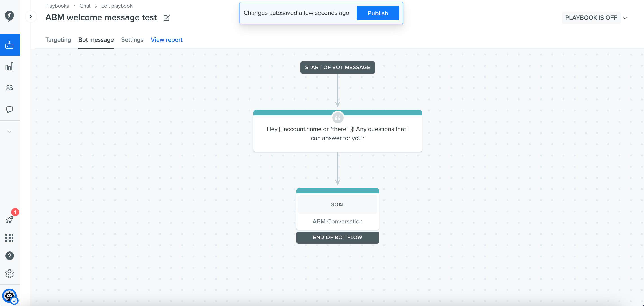Click the chevron next to playbook status

coord(625,18)
